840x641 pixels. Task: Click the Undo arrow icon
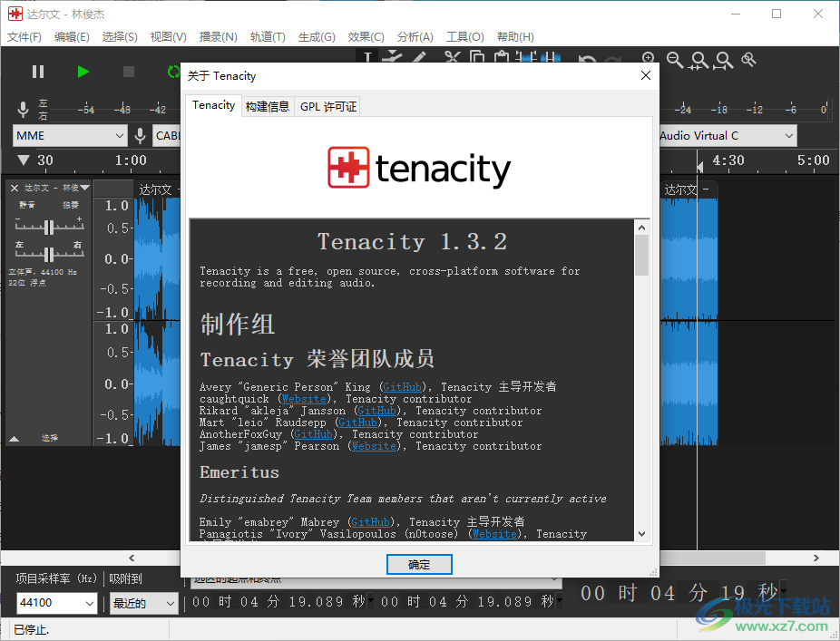click(x=587, y=60)
